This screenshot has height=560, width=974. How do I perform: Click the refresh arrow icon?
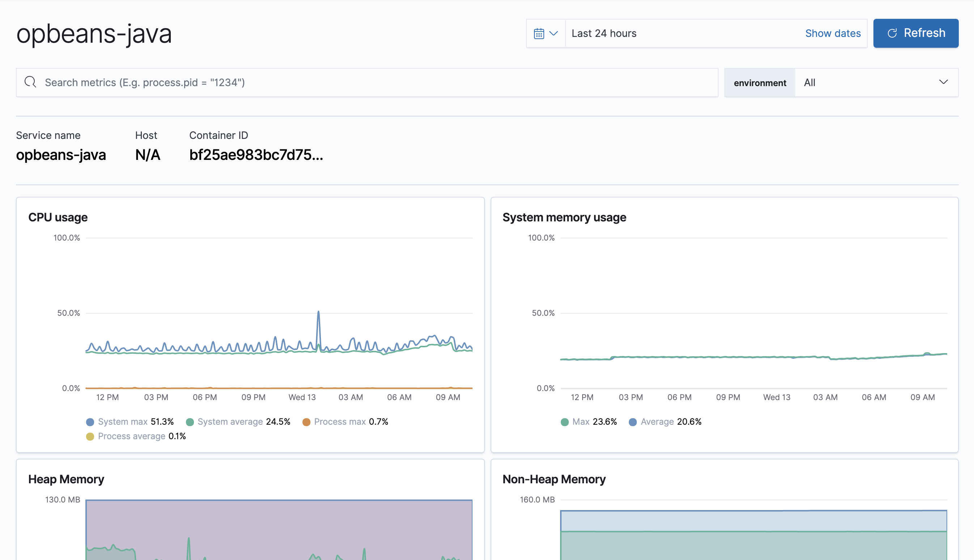892,33
